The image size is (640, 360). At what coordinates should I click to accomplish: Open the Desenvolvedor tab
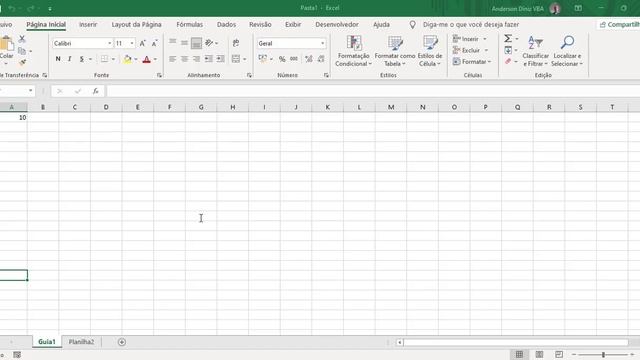(337, 24)
